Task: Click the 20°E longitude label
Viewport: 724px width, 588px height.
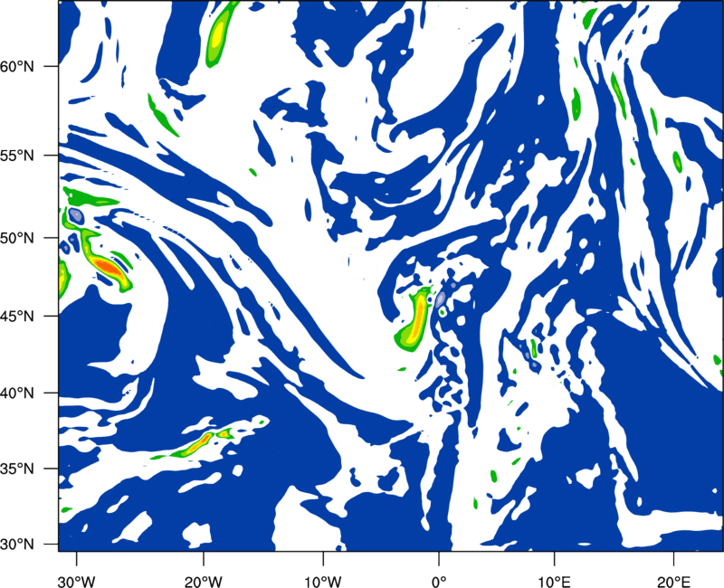Action: [x=673, y=582]
